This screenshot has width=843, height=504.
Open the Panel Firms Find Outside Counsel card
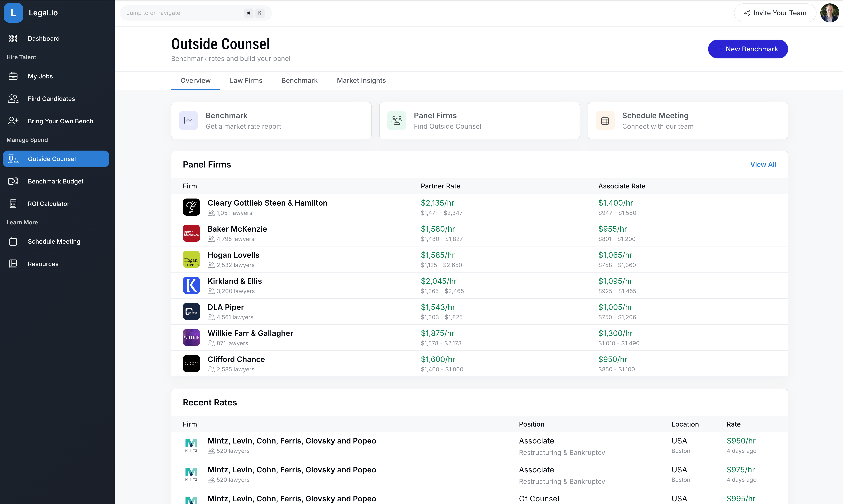point(479,120)
